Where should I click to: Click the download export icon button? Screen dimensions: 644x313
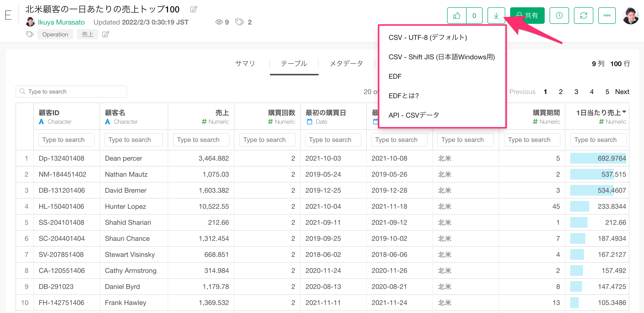496,16
